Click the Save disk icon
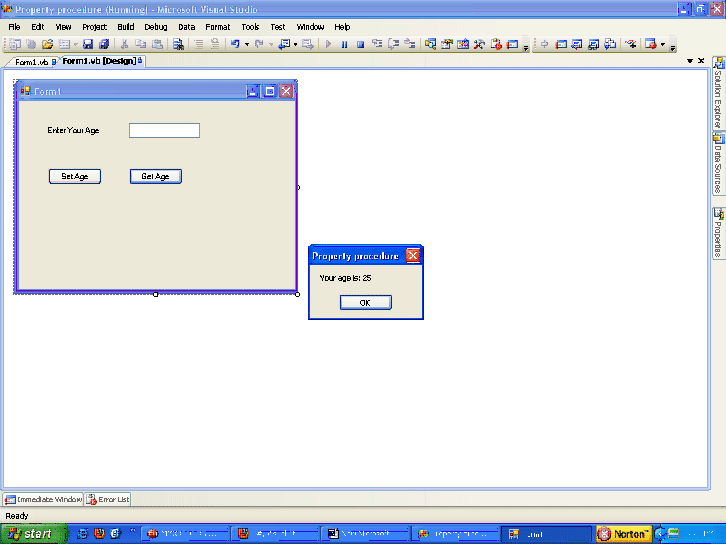Screen dimensions: 726x544 (88, 44)
